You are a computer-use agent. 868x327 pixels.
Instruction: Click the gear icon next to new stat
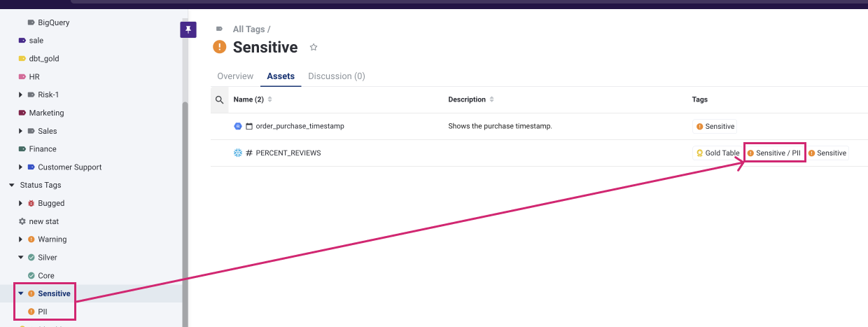click(x=22, y=221)
